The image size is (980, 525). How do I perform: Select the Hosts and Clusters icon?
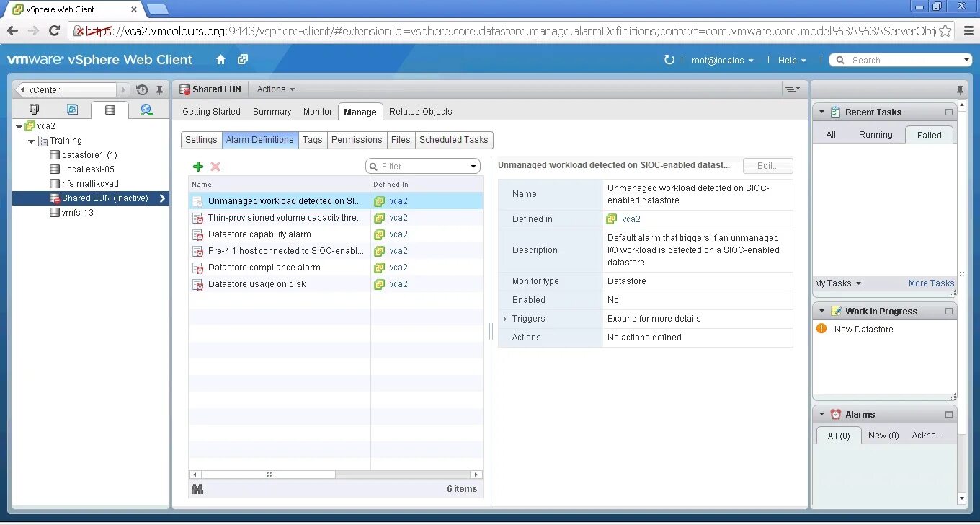pos(34,109)
